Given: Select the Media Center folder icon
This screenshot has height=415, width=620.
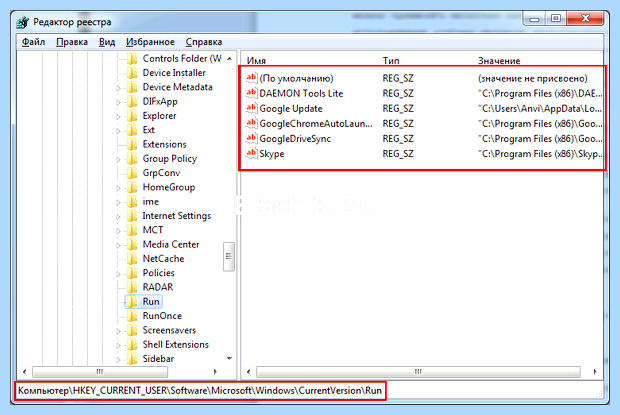Looking at the screenshot, I should click(x=132, y=244).
